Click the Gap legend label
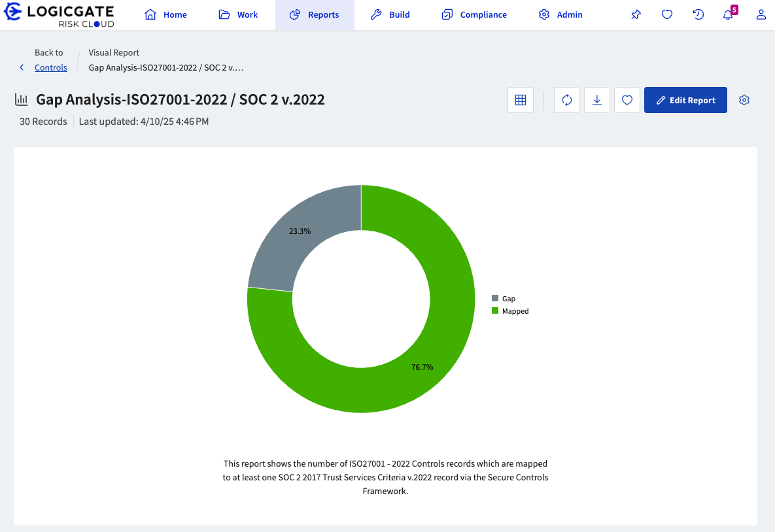The height and width of the screenshot is (532, 775). [509, 299]
